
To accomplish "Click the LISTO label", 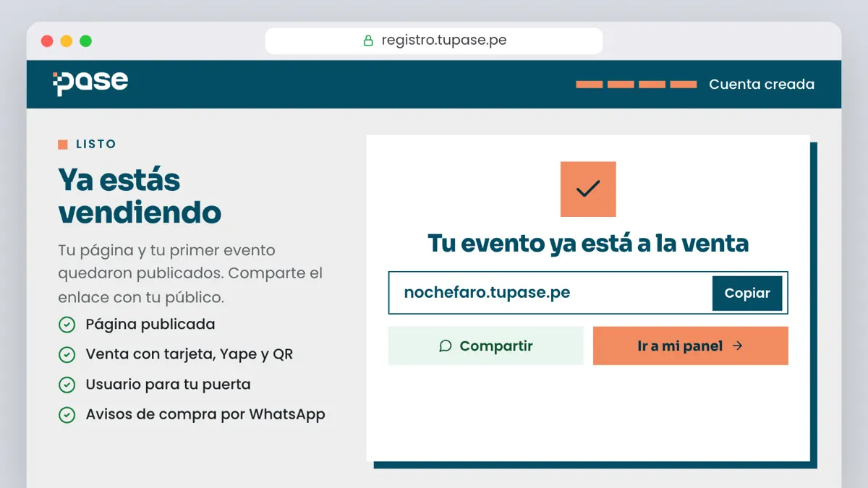I will 96,145.
